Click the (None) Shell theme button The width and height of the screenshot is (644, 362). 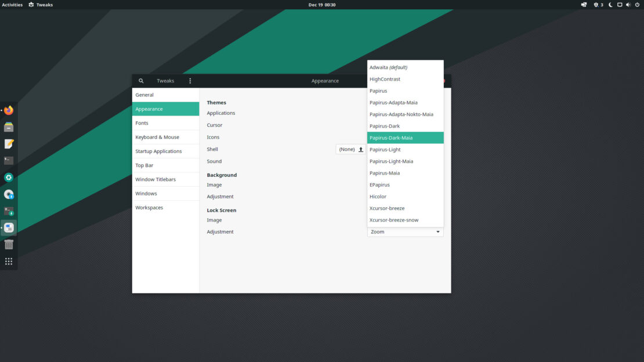coord(346,149)
